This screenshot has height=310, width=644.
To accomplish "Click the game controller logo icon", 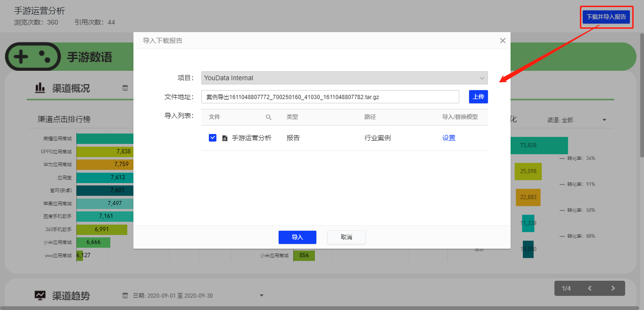I will [33, 57].
